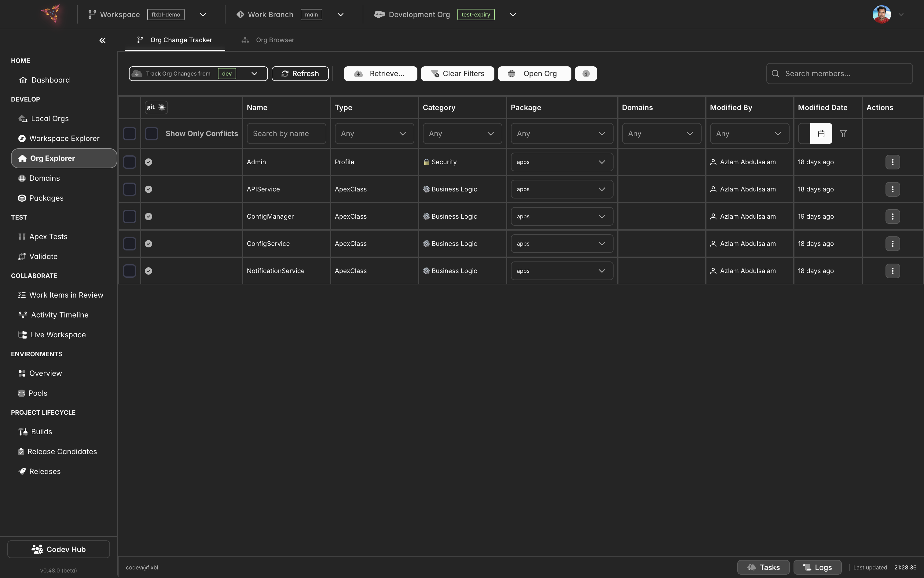Click the funnel filter icon in Modified Date

point(843,133)
